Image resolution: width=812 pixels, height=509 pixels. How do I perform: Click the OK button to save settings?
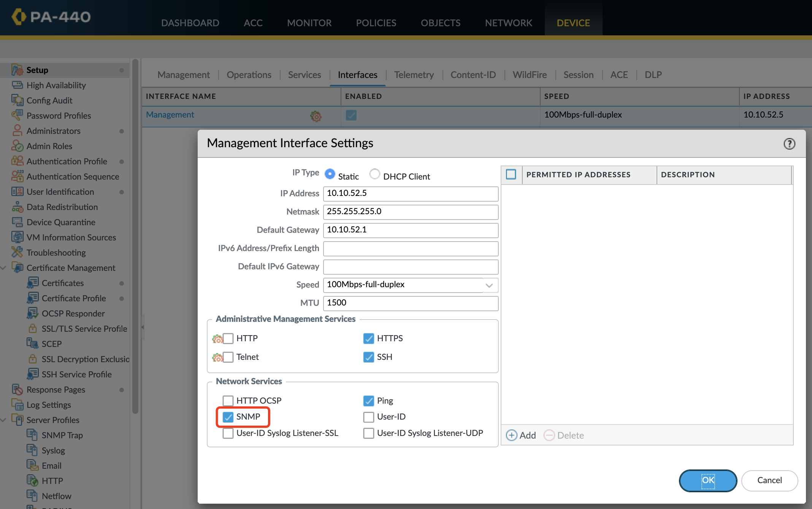point(708,480)
